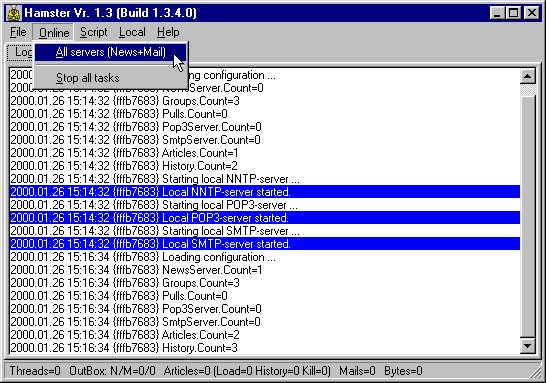The height and width of the screenshot is (383, 546).
Task: Click the Hamster app icon in title bar
Action: tap(14, 13)
